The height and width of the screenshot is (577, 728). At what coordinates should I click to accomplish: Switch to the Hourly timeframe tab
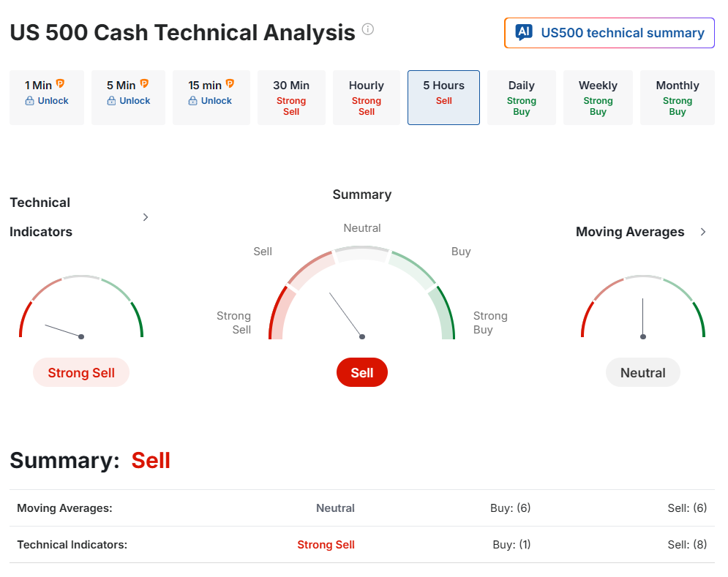coord(367,97)
